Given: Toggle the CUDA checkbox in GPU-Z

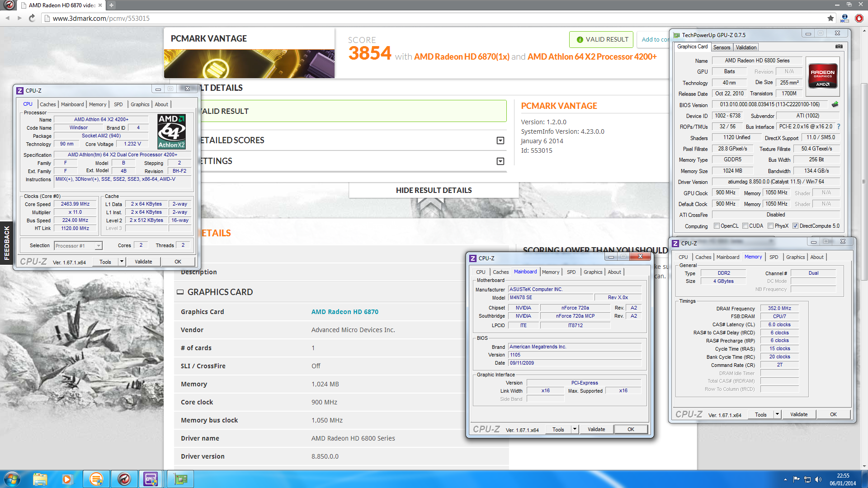Looking at the screenshot, I should (x=745, y=226).
